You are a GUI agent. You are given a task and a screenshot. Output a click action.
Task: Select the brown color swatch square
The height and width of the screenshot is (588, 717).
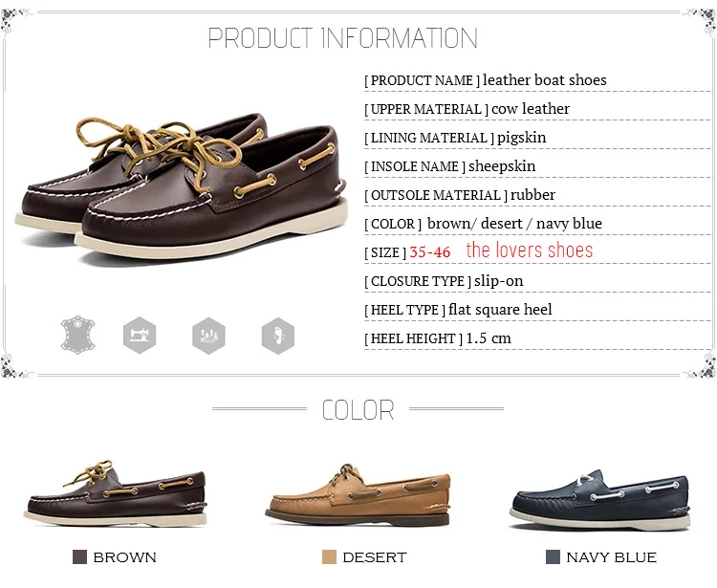(x=80, y=556)
